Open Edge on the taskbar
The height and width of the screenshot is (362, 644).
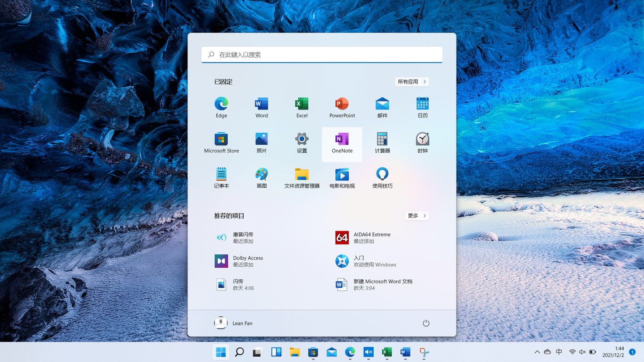point(350,352)
